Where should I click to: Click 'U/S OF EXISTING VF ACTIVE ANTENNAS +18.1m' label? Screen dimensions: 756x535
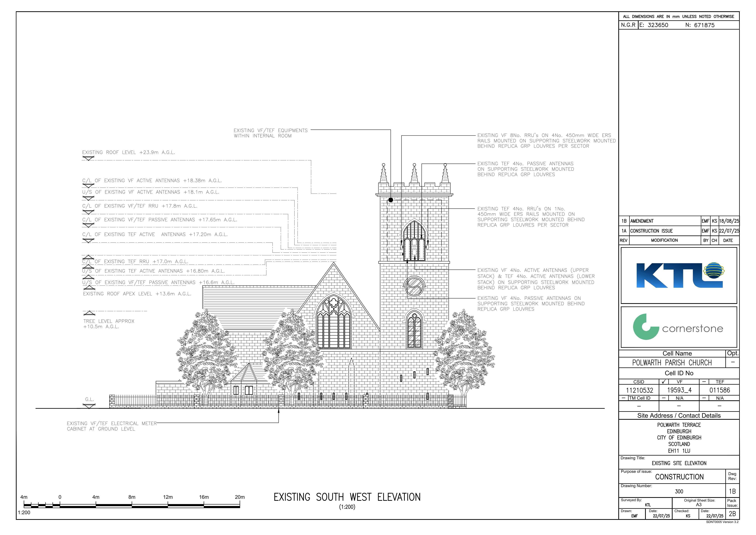pos(150,192)
